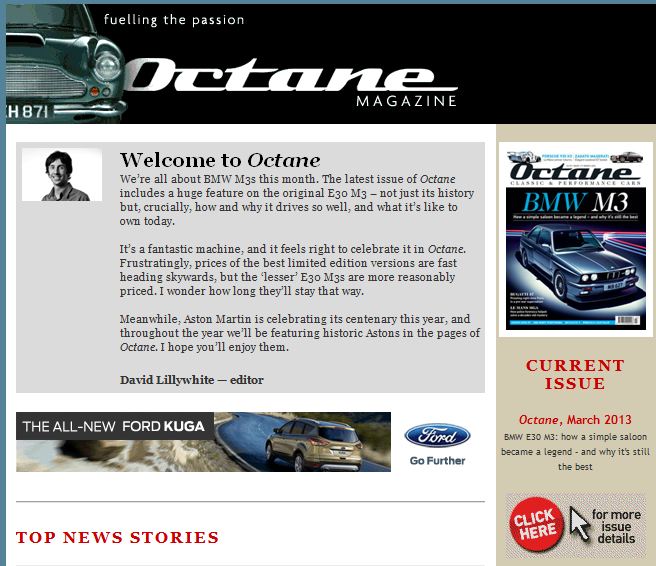Click the paragraph starting 'It's a fantastic machine'
656x566 pixels.
click(x=293, y=270)
